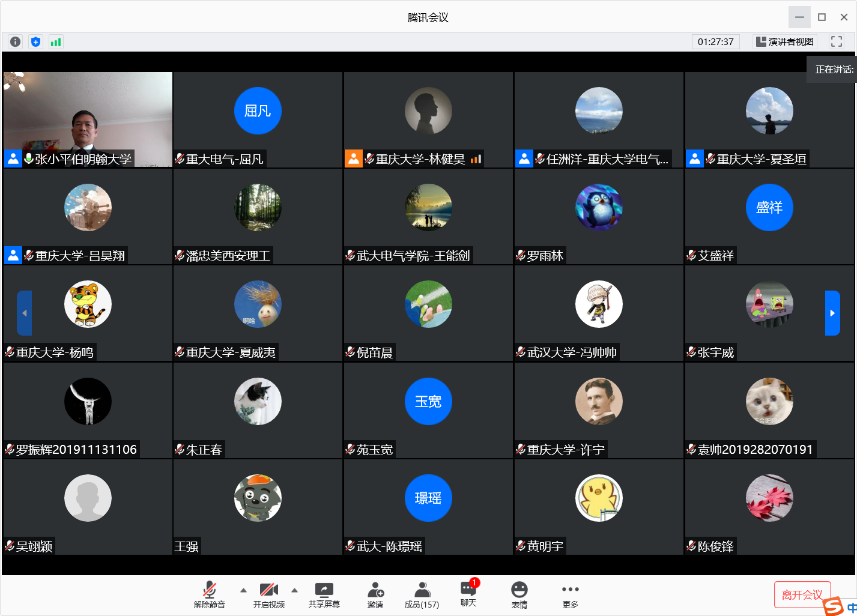
Task: Click the blue security shield icon
Action: pyautogui.click(x=35, y=41)
